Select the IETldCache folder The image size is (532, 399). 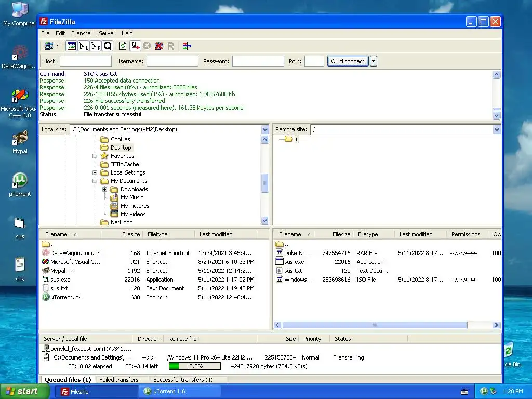pyautogui.click(x=125, y=164)
